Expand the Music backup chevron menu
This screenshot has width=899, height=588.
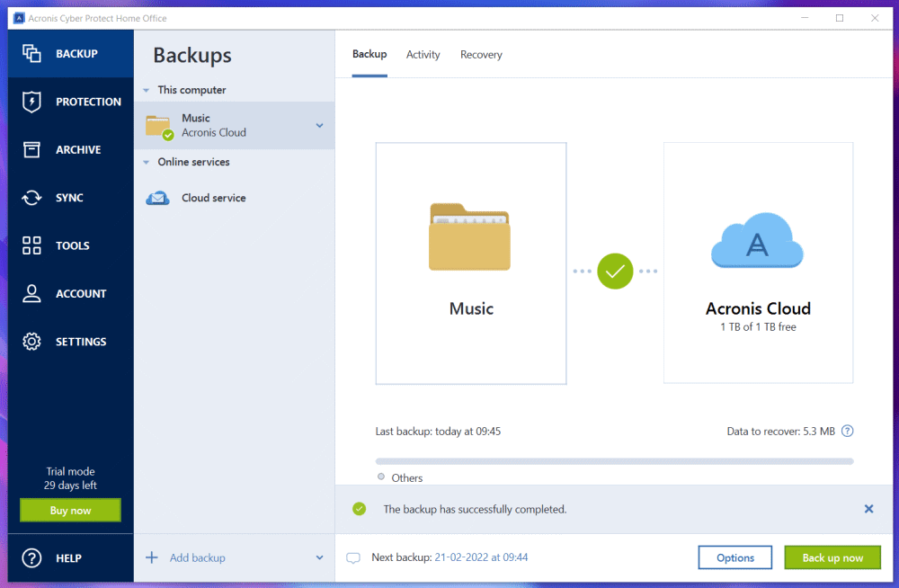(319, 126)
